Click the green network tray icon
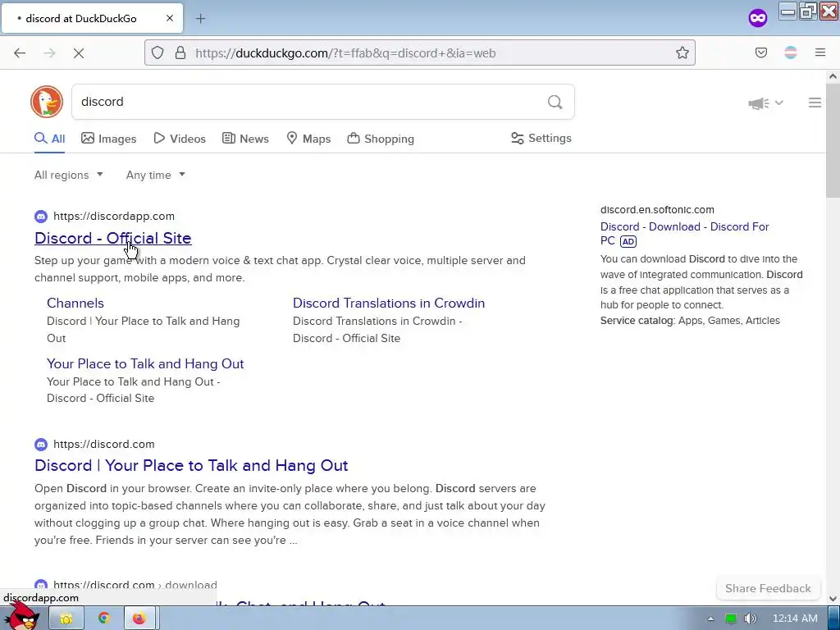Image resolution: width=840 pixels, height=630 pixels. (731, 619)
